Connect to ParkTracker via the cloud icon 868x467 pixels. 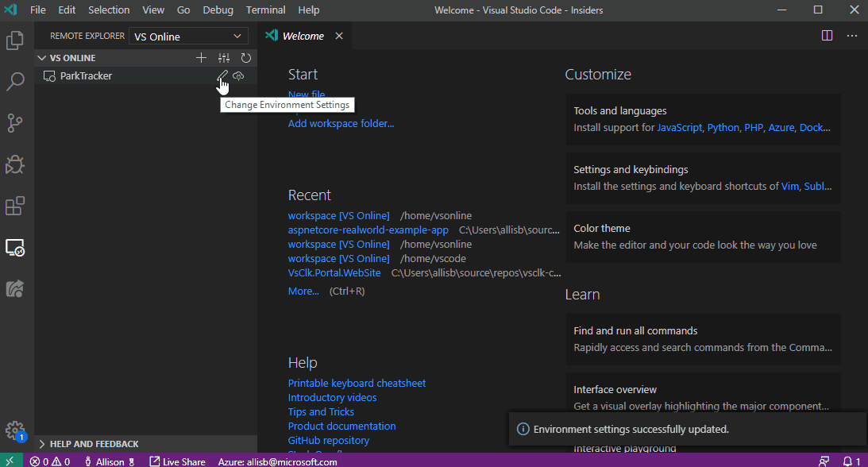coord(238,75)
